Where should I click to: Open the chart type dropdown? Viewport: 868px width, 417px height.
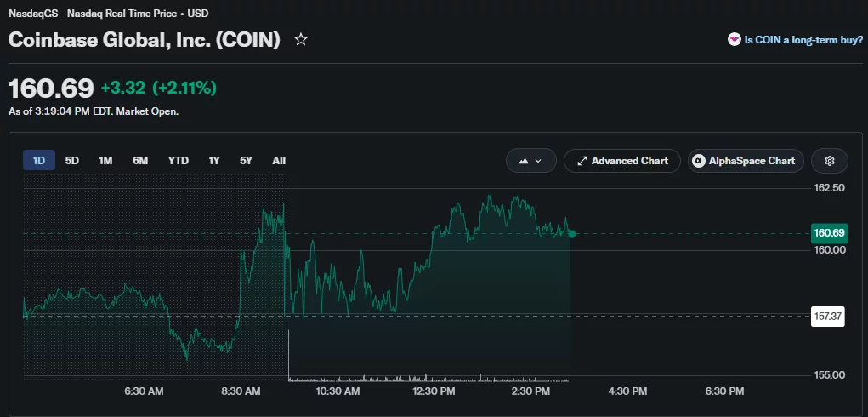coord(530,161)
